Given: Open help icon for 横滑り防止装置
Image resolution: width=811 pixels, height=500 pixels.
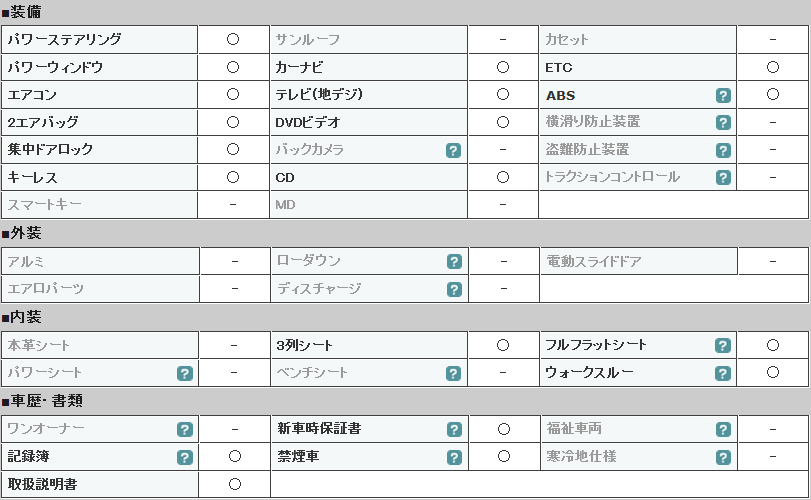Looking at the screenshot, I should tap(723, 123).
